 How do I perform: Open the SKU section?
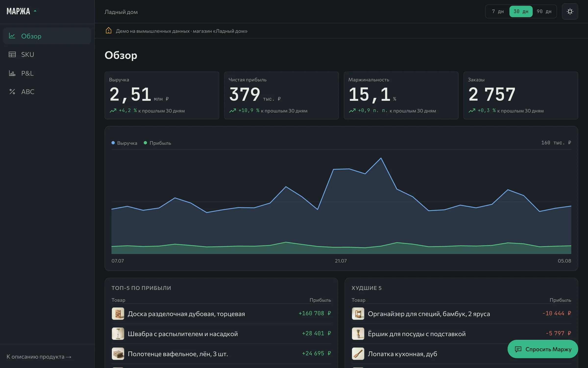coord(47,54)
